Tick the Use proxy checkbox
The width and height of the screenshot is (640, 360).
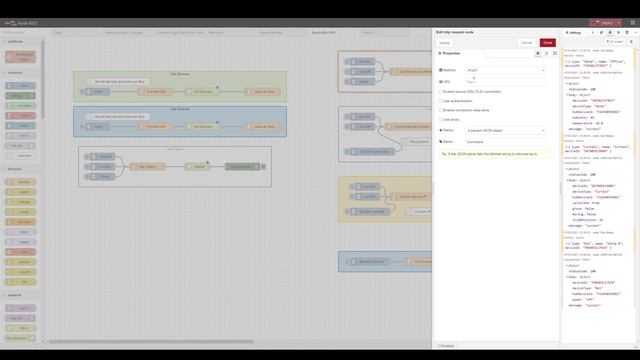tap(441, 120)
